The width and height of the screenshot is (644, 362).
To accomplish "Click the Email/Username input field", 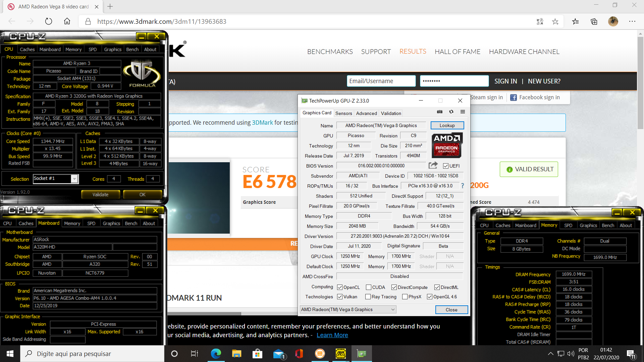I will pos(381,81).
